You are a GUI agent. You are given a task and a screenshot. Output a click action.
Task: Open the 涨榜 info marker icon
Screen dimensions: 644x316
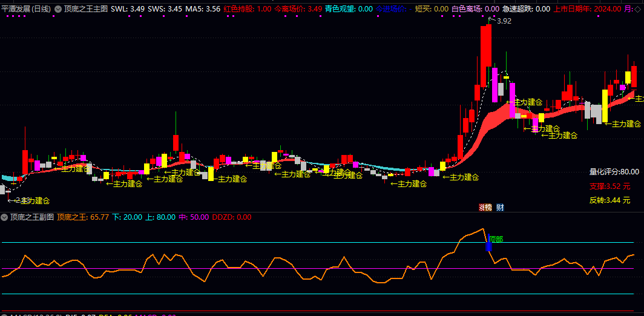485,207
